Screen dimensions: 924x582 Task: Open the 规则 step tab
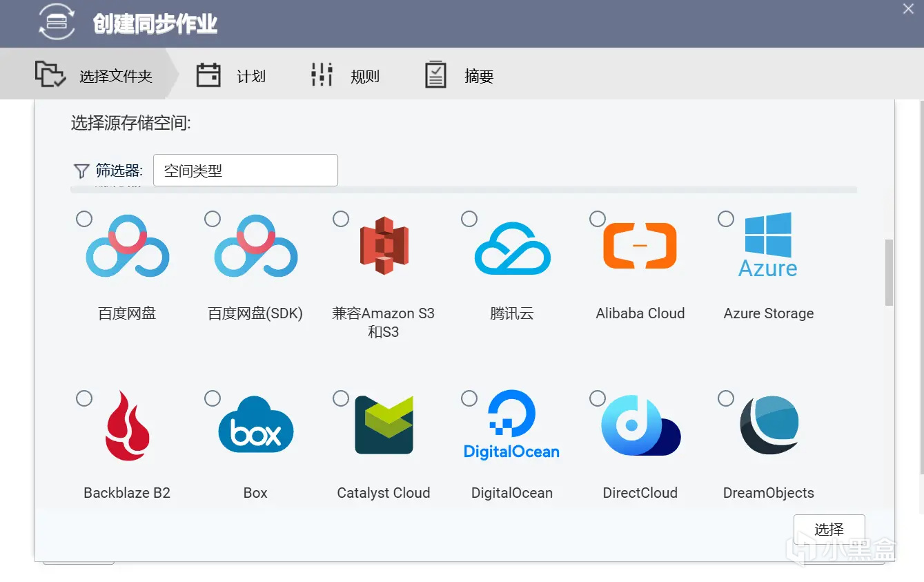click(345, 75)
